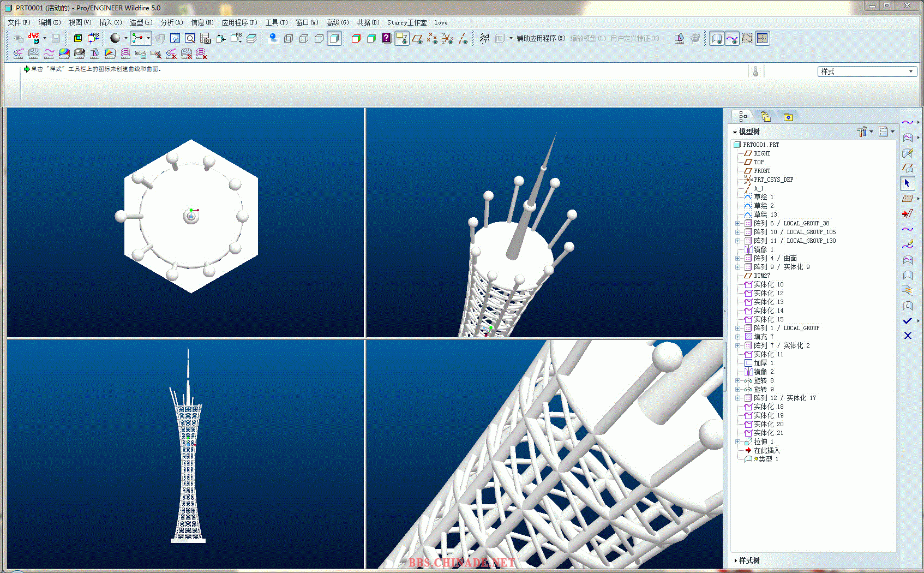924x573 pixels.
Task: Click the saved analysis ruler-with-disk icon
Action: (x=141, y=53)
